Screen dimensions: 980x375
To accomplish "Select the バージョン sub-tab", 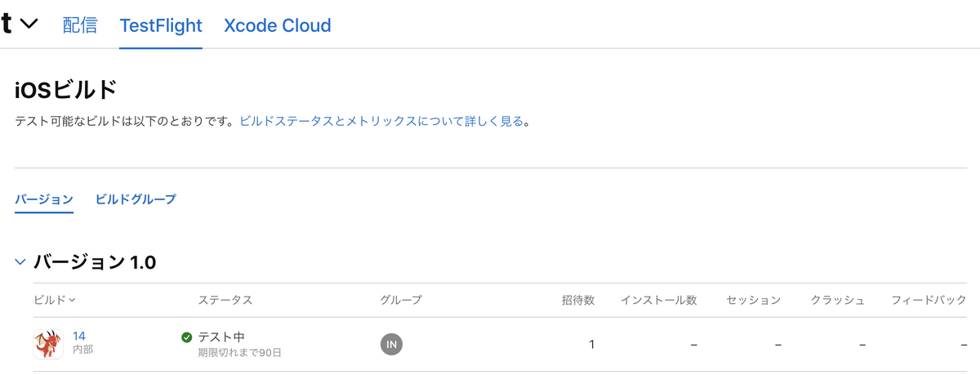I will (x=44, y=199).
